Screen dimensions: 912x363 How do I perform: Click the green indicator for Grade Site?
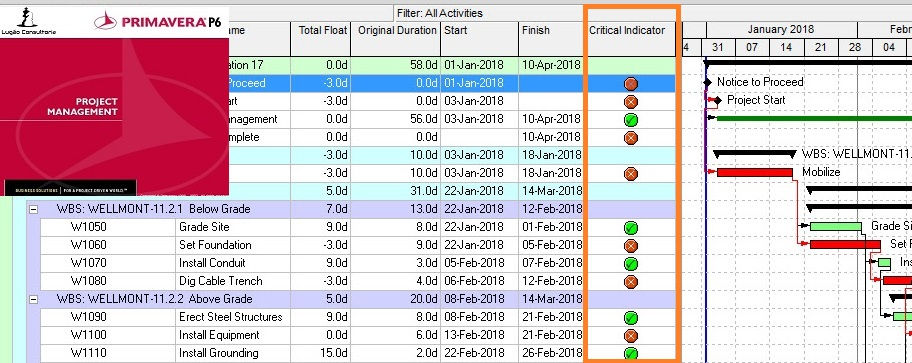(630, 228)
